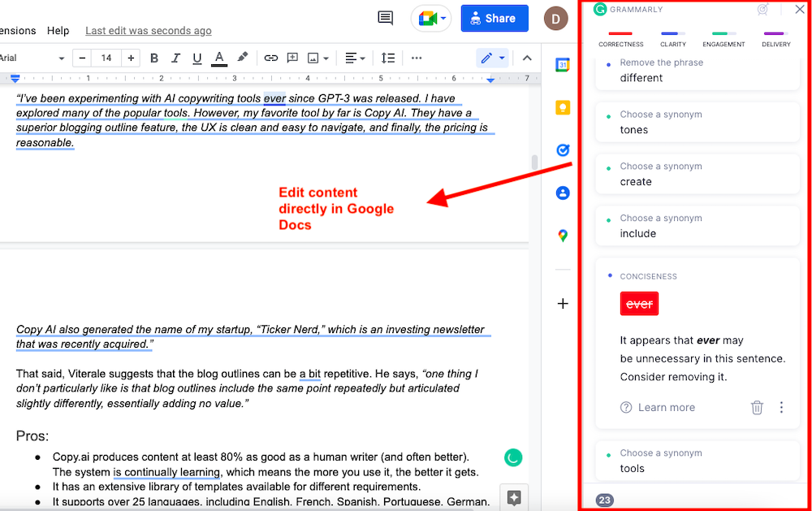This screenshot has height=511, width=812.
Task: Open the synonym suggestion for tools
Action: [698, 461]
